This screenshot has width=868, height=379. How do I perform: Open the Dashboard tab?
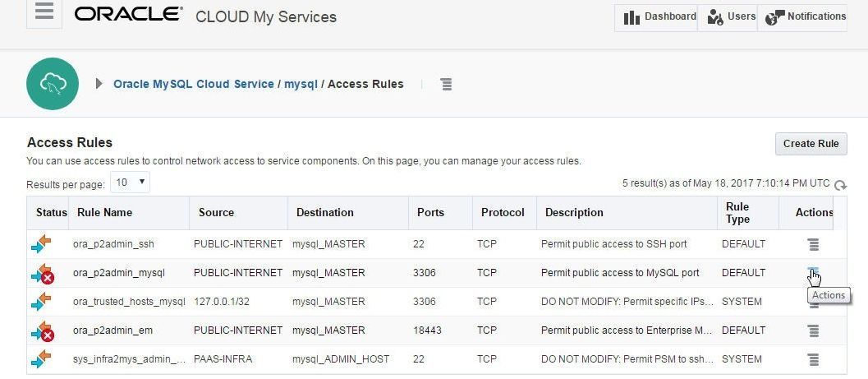pyautogui.click(x=656, y=18)
